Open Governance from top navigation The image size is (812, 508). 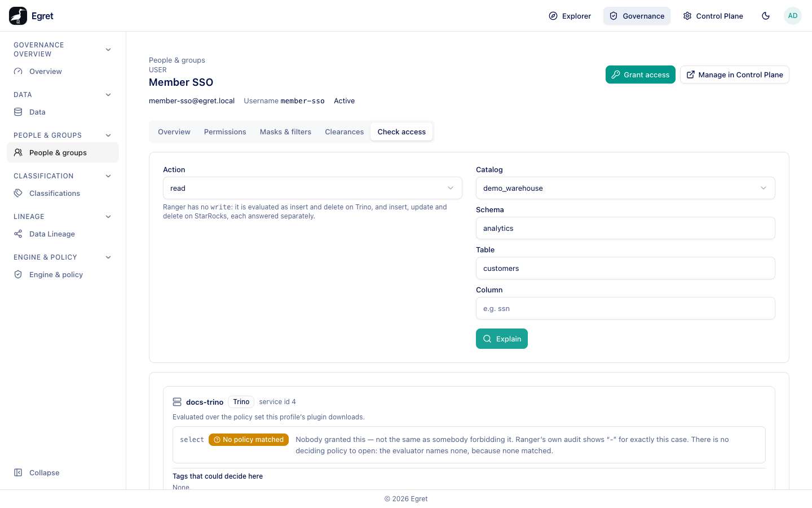pos(637,16)
